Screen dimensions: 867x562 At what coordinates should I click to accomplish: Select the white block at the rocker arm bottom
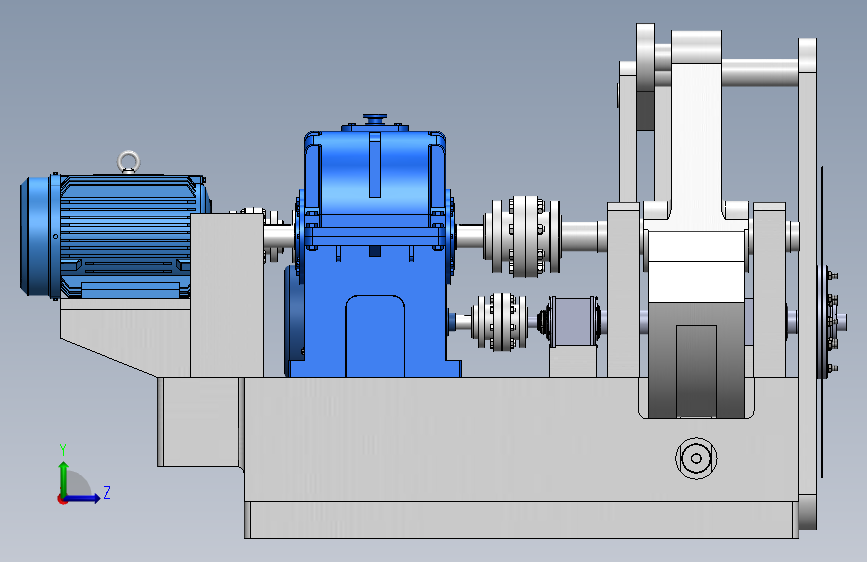coord(696,267)
